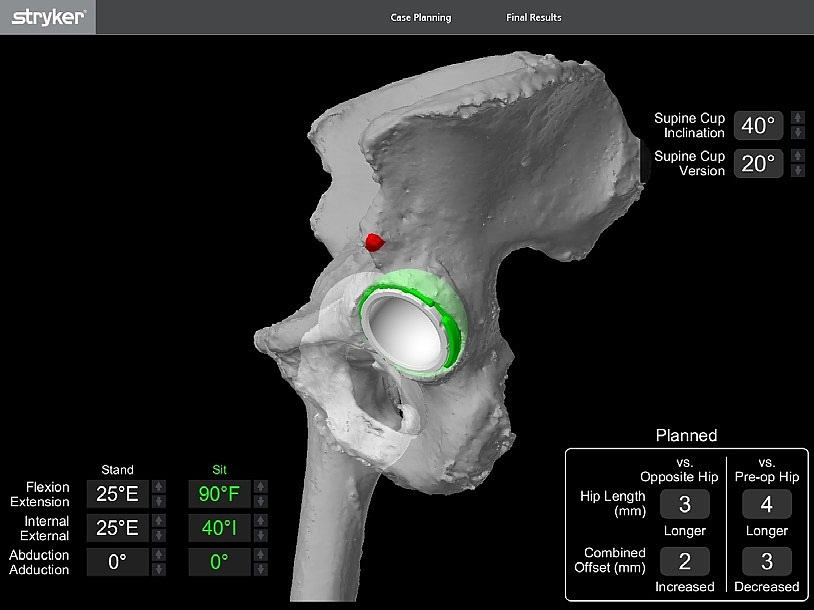Click the 90°F Sit flexion value field
This screenshot has width=814, height=610.
click(x=219, y=494)
